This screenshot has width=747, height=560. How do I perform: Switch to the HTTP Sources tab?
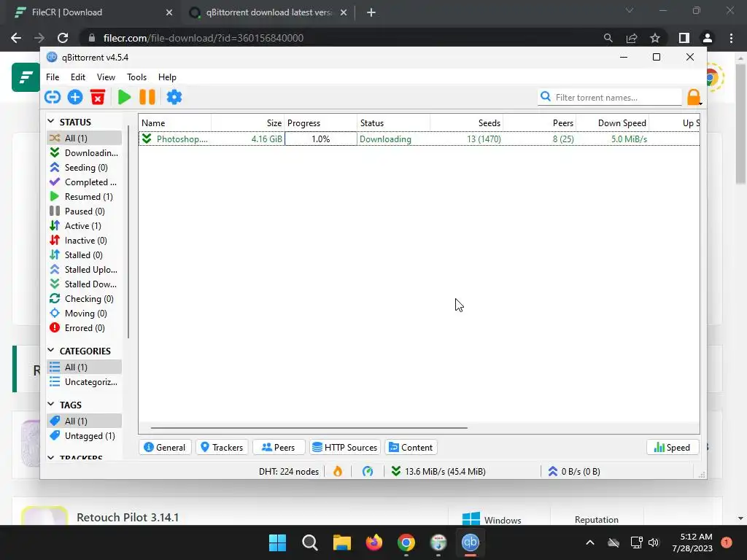[345, 447]
